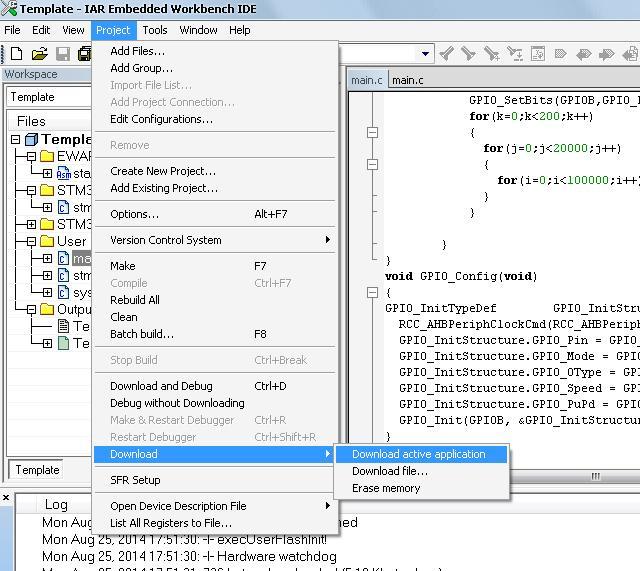Open SFR Setup menu entry
Screen dimensions: 640x571
(215, 480)
